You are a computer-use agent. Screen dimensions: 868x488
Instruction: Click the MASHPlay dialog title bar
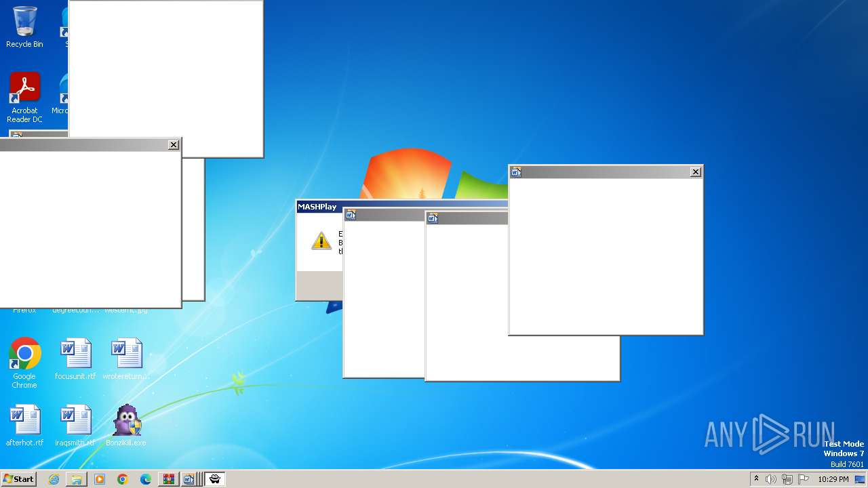coord(401,207)
